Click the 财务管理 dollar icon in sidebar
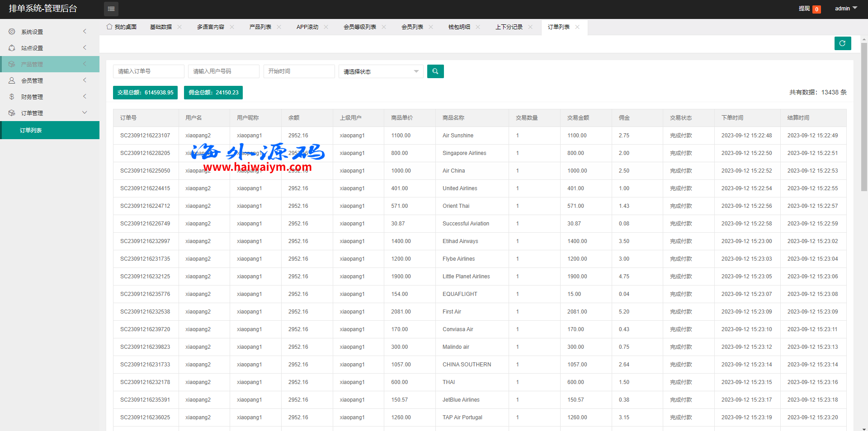This screenshot has height=431, width=868. 12,97
